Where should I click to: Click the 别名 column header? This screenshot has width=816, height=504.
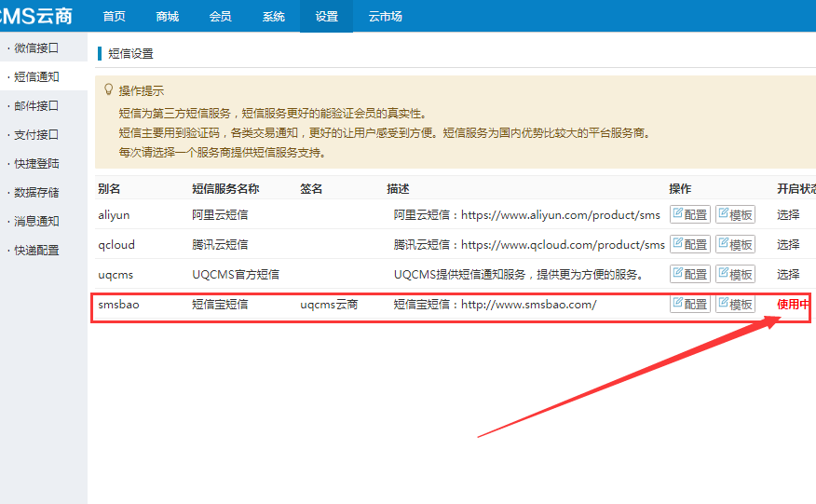click(x=109, y=188)
